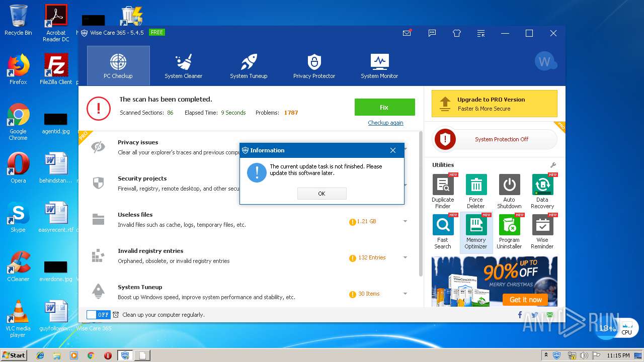Select FileZilla Client desktop shortcut

(56, 69)
